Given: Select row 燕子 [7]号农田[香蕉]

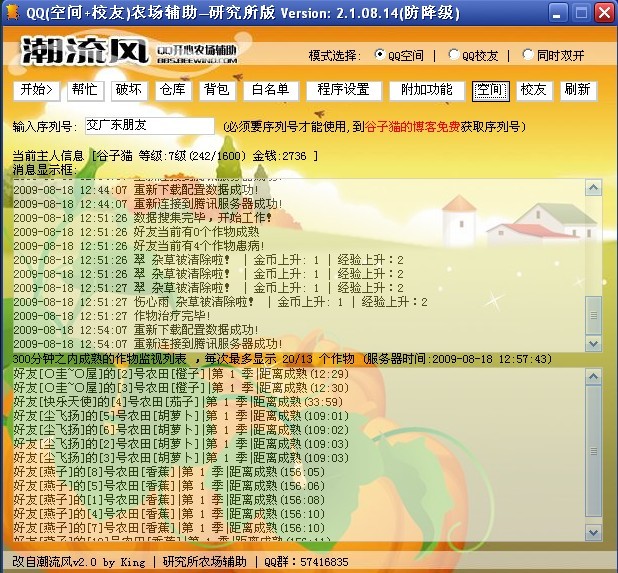Looking at the screenshot, I should pyautogui.click(x=169, y=528).
